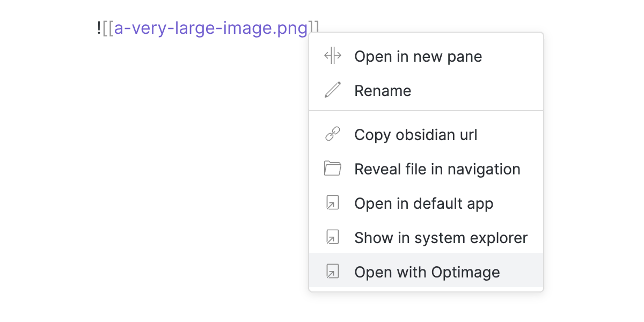Click the split pane icon beside Open in new pane
This screenshot has height=322, width=644.
coord(332,55)
